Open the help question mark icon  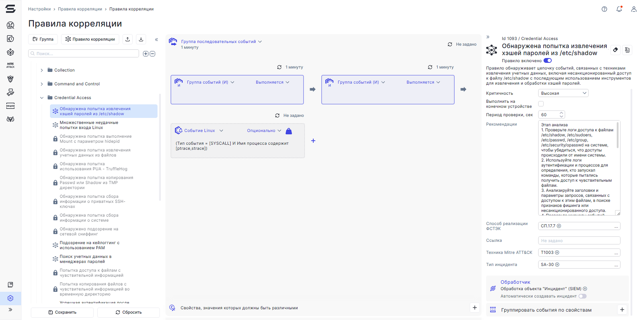604,9
